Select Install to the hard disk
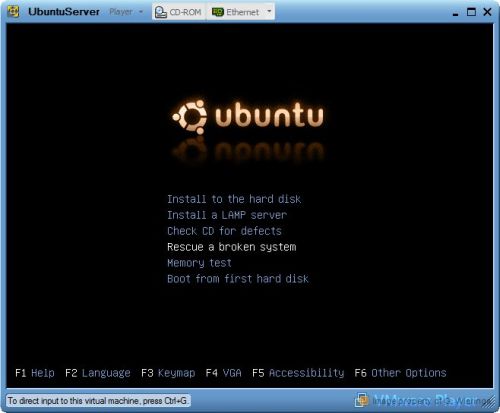The height and width of the screenshot is (413, 500). point(234,199)
